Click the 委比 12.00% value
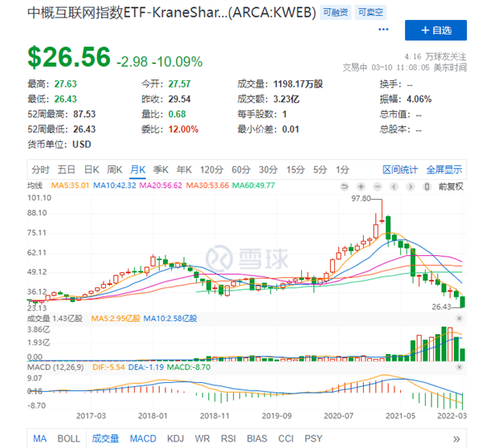The image size is (482, 448). coord(183,129)
